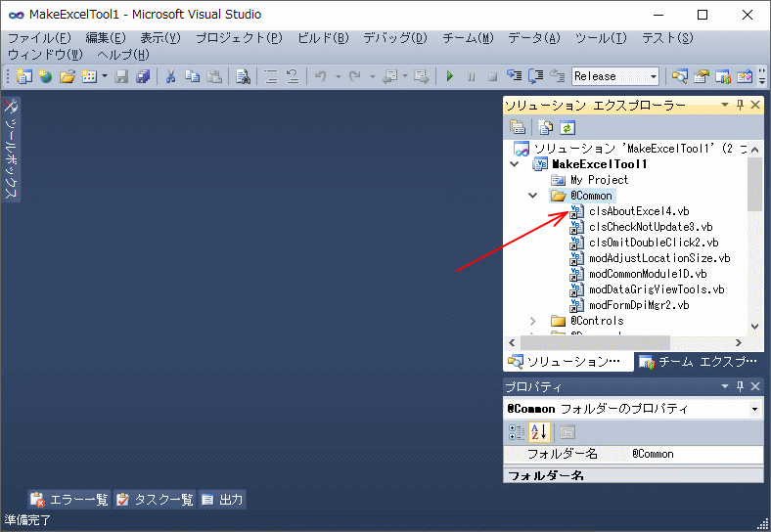Open the Add New Item dropdown arrow

[105, 76]
